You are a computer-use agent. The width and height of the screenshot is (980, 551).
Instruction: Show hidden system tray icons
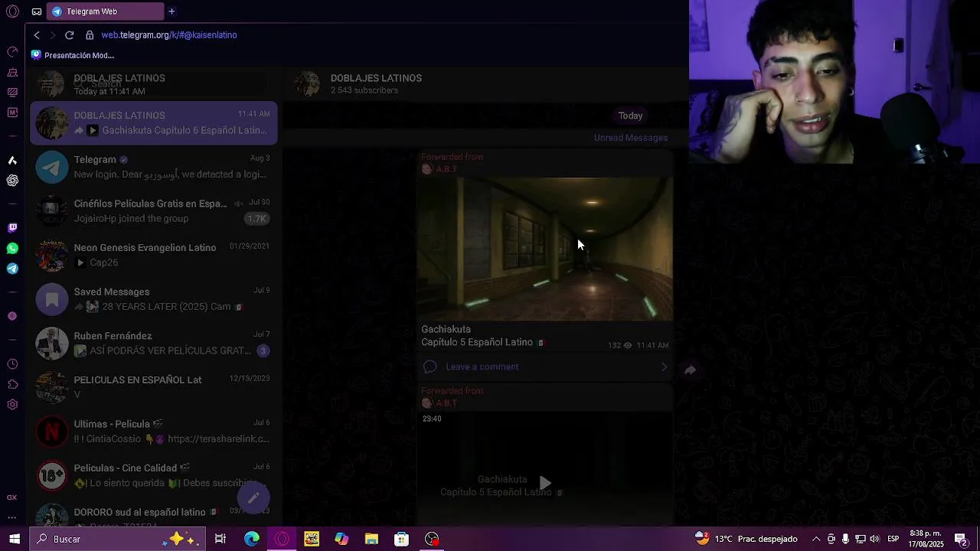pos(816,539)
